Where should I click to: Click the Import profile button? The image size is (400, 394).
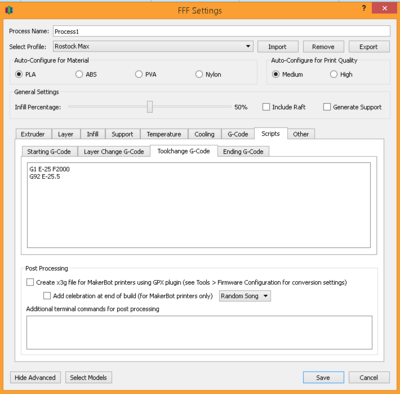click(277, 47)
